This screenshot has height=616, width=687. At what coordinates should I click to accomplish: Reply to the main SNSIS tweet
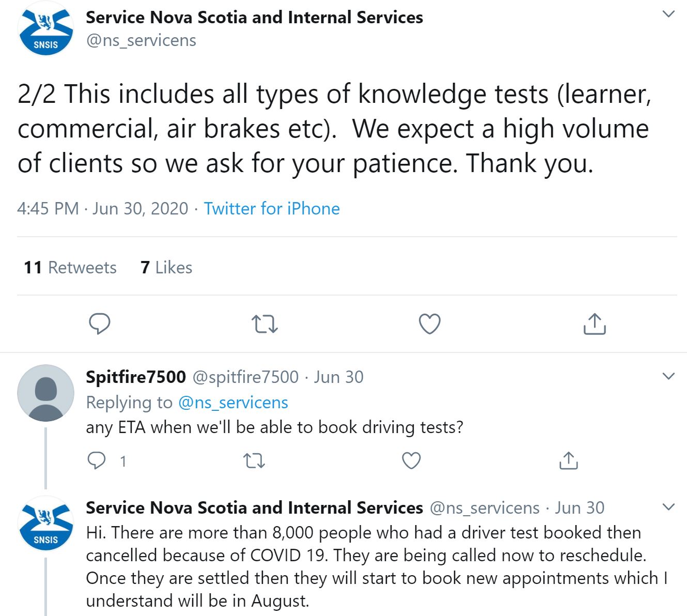[100, 324]
